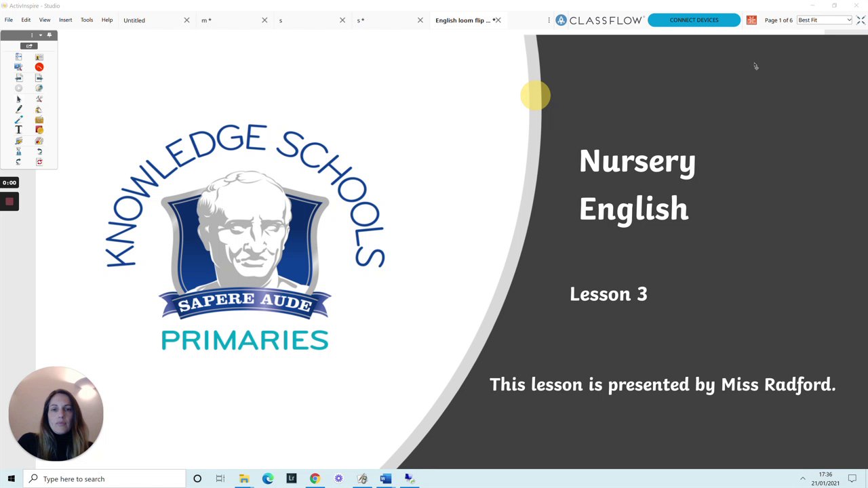Viewport: 868px width, 488px height.
Task: Close the 'm *' tab
Action: (264, 20)
